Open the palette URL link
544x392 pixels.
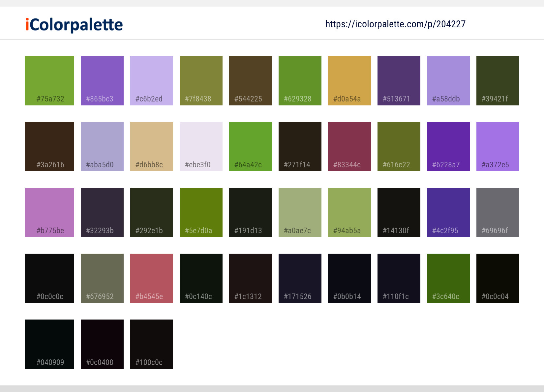395,24
